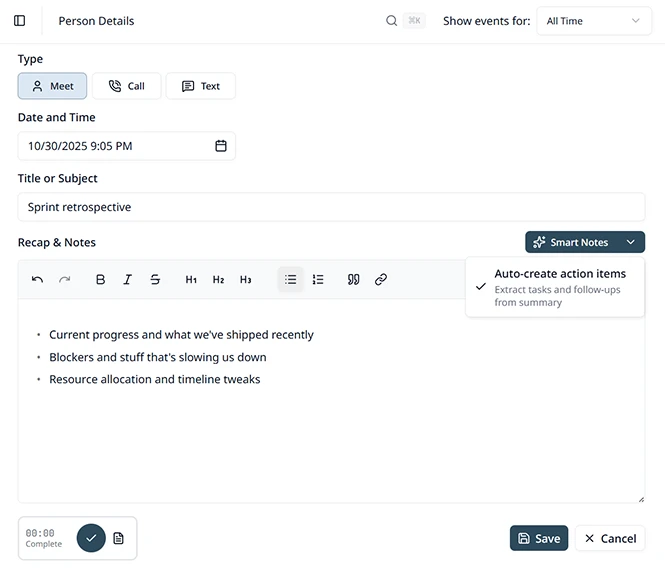Toggle italic formatting
The height and width of the screenshot is (574, 665).
coord(128,279)
